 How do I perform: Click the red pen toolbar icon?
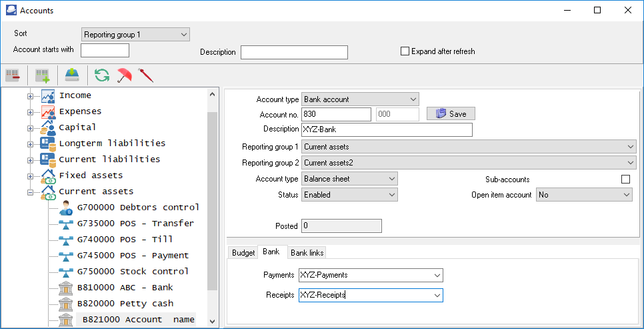pos(145,75)
